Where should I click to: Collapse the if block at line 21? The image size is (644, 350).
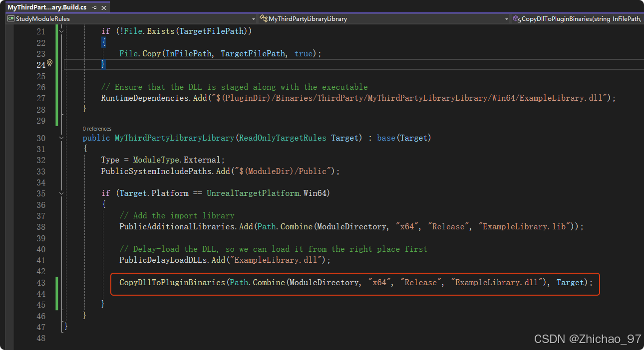click(61, 31)
